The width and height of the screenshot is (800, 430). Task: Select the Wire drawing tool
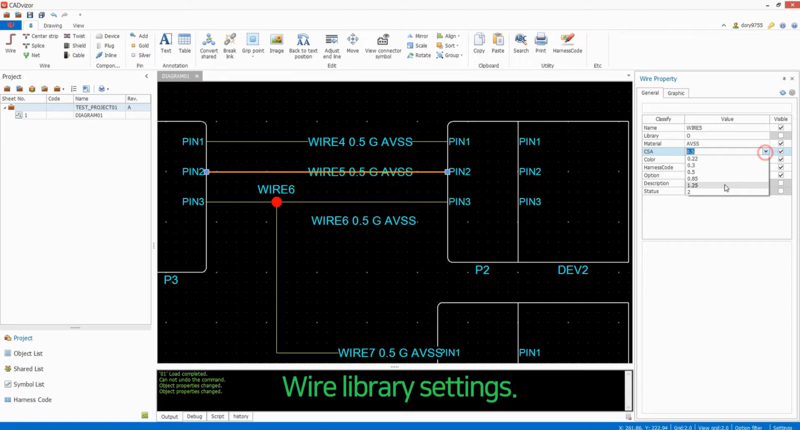(x=11, y=42)
